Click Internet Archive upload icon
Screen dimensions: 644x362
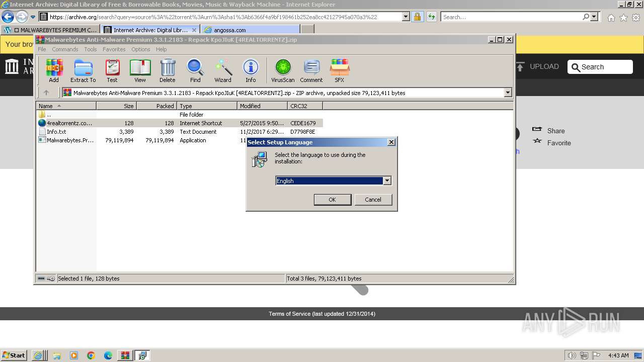pyautogui.click(x=520, y=66)
